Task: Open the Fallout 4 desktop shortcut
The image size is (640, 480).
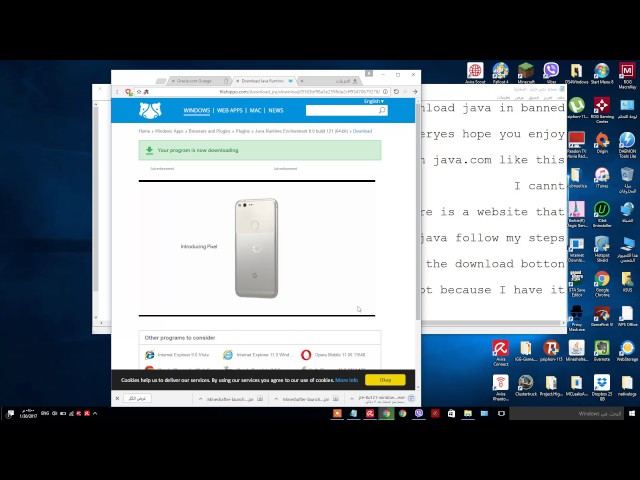Action: tap(500, 73)
